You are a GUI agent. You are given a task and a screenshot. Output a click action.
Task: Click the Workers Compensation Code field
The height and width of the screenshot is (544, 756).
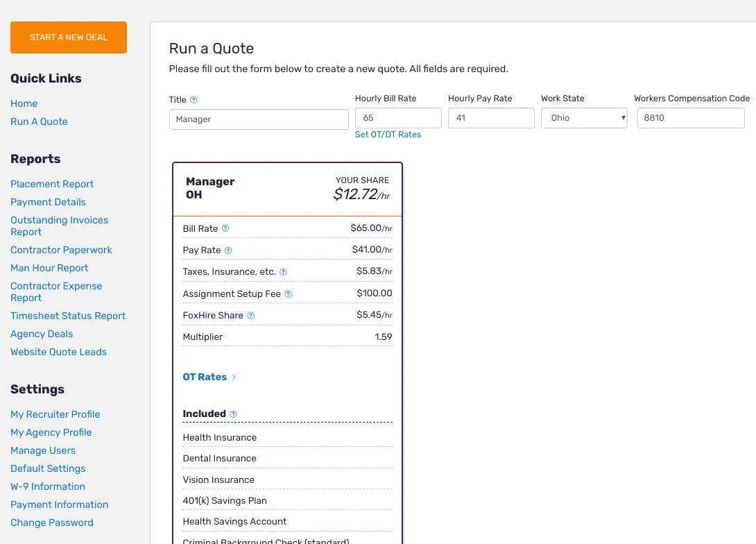click(x=691, y=118)
